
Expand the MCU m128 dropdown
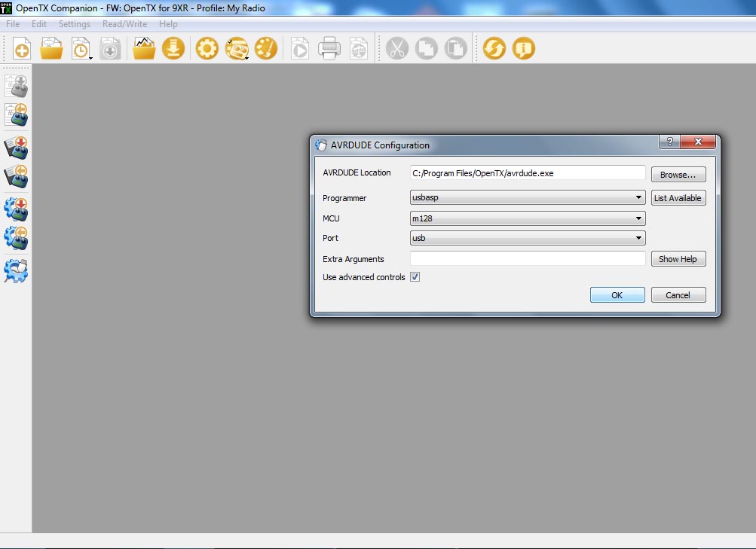528,218
